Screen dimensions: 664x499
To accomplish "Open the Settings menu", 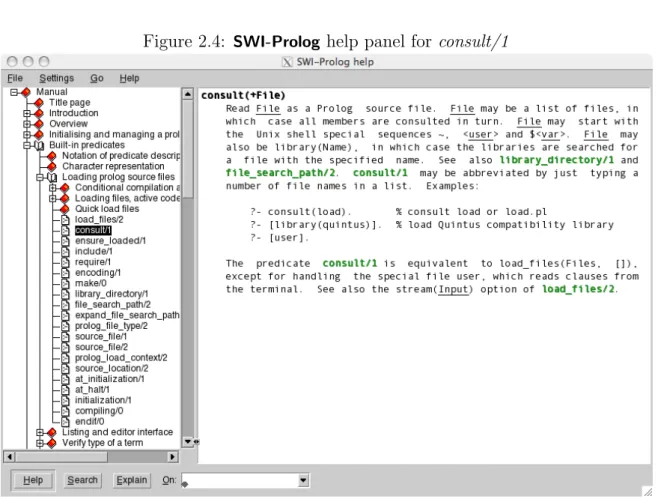I will (x=56, y=78).
